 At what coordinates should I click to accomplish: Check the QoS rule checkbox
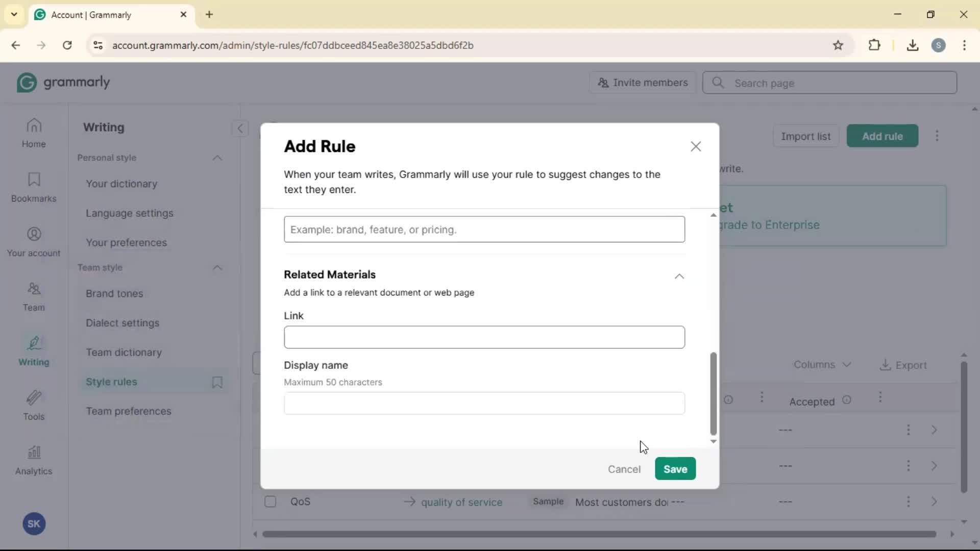pos(271,502)
